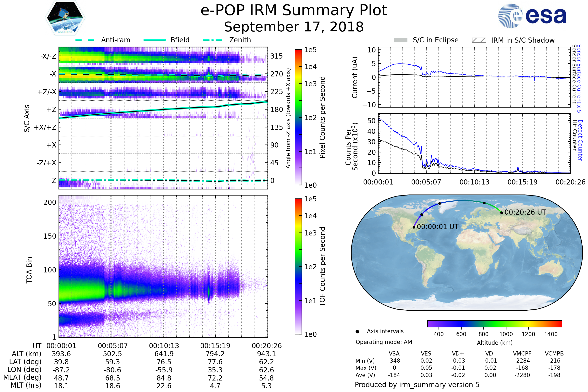Click the 00:20:26 UT orbit end point
The image size is (588, 392).
502,213
